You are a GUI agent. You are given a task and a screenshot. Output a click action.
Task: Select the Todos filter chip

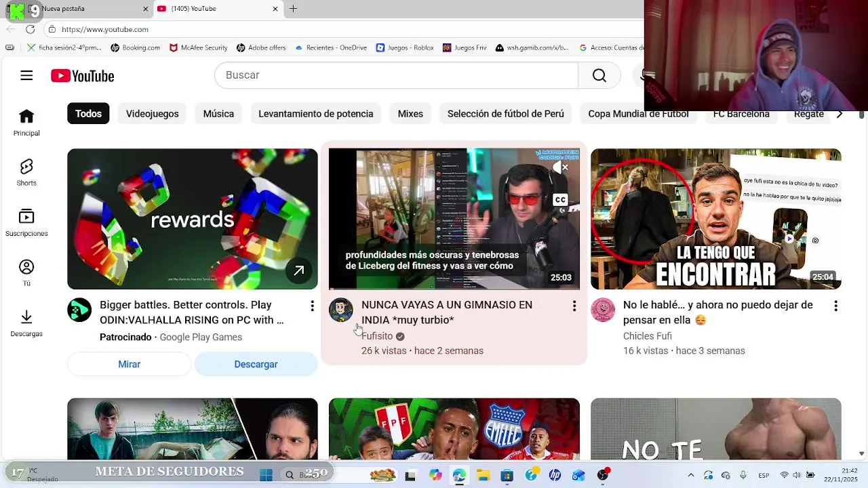click(x=88, y=114)
